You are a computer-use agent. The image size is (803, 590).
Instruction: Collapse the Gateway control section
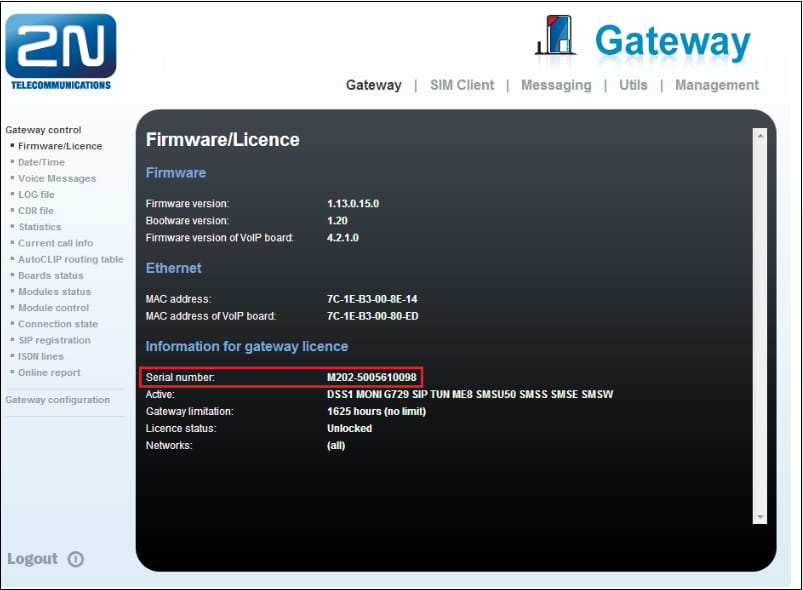click(43, 130)
